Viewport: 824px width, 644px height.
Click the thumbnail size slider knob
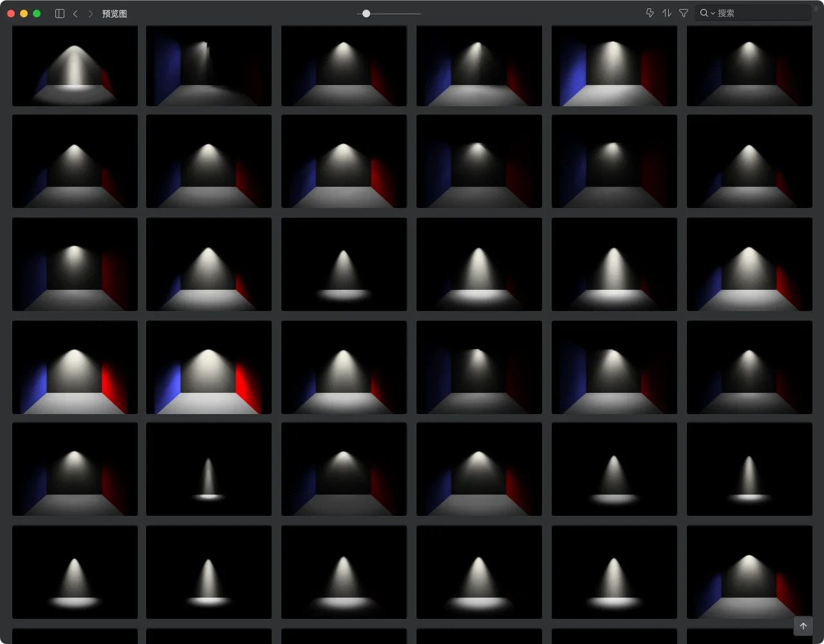pyautogui.click(x=366, y=14)
